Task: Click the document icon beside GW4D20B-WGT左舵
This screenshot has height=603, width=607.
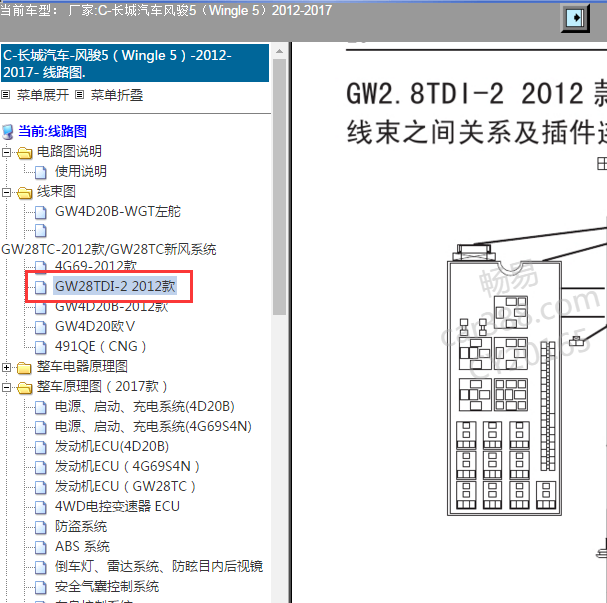Action: click(x=41, y=212)
